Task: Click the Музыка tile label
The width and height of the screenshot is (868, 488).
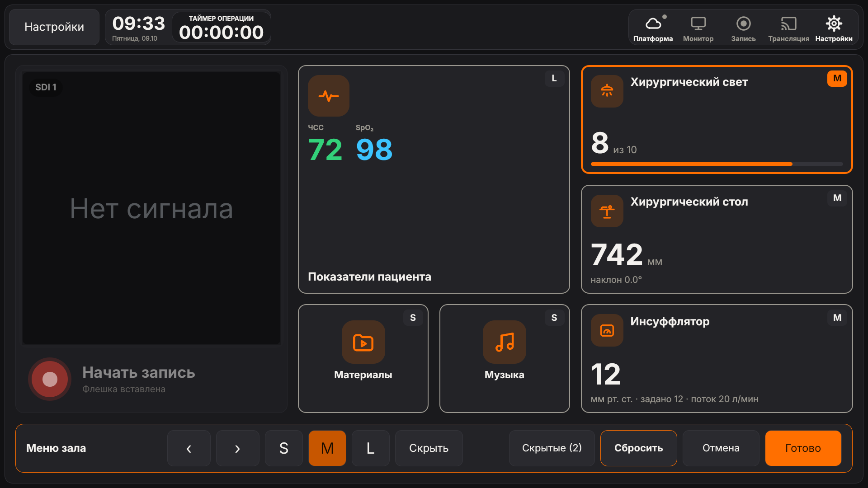Action: point(505,375)
